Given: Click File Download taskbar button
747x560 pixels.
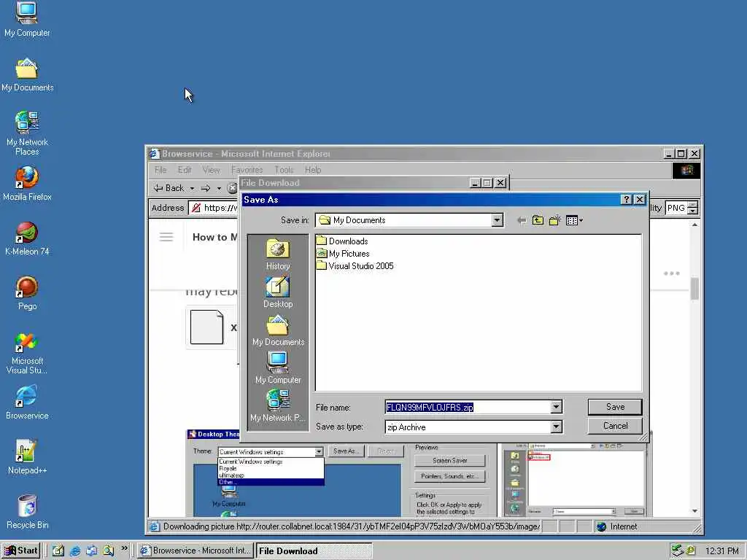Looking at the screenshot, I should tap(314, 551).
